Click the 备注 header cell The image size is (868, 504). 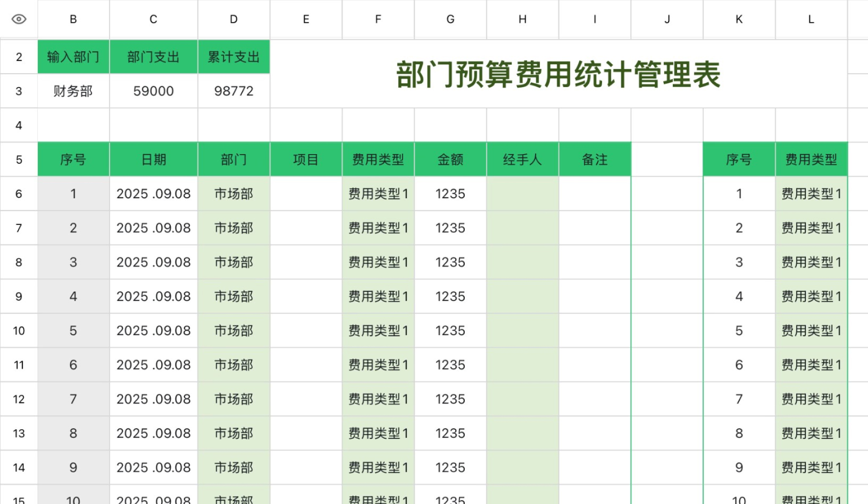coord(594,159)
